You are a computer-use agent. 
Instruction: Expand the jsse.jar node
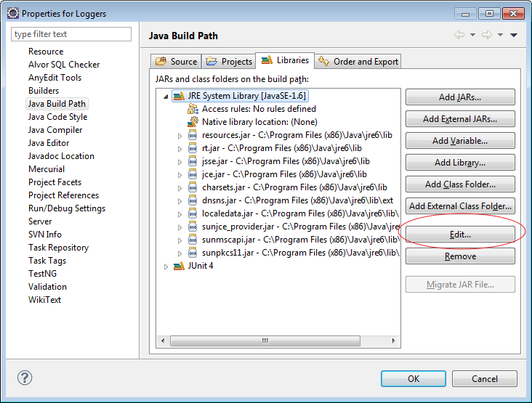click(x=180, y=162)
